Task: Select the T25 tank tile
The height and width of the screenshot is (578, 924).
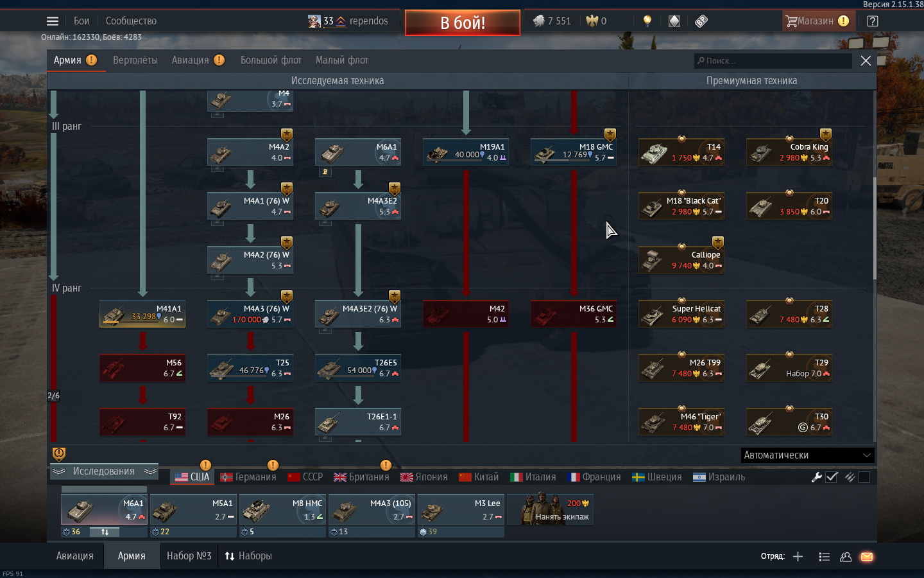Action: click(250, 369)
